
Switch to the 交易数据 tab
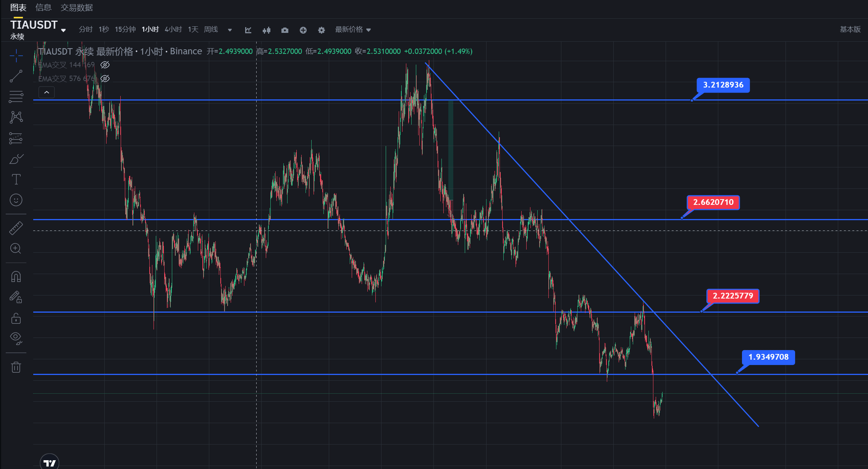77,7
